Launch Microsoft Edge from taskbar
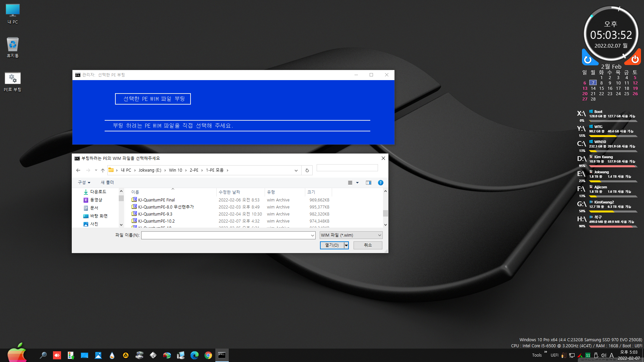The width and height of the screenshot is (644, 362). pos(195,355)
